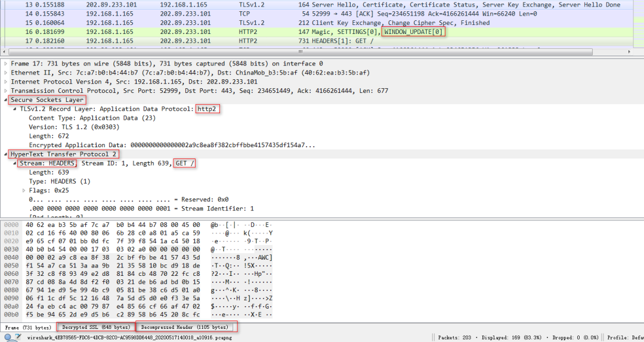The height and width of the screenshot is (342, 644).
Task: Collapse the Secure Sockets Layer section
Action: tap(6, 100)
